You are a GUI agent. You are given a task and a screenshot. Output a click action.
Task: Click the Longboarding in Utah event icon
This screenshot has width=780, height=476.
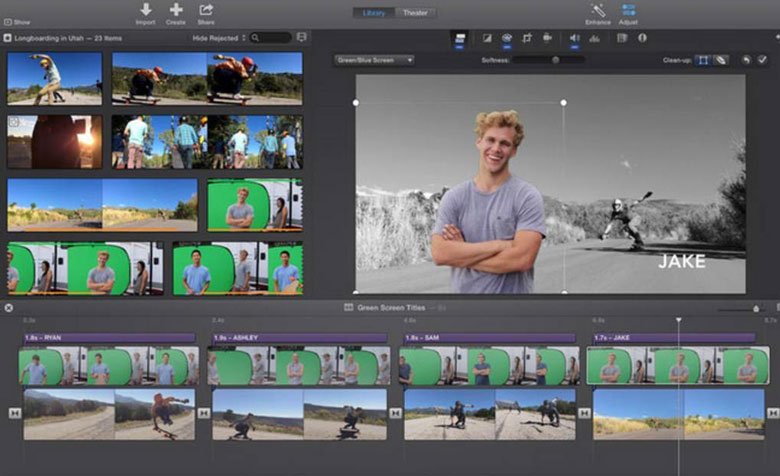point(7,38)
